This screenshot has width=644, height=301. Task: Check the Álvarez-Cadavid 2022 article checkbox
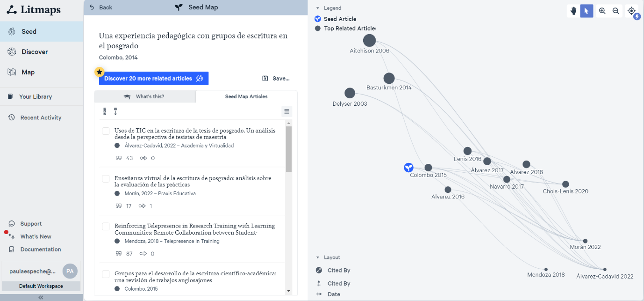click(106, 131)
